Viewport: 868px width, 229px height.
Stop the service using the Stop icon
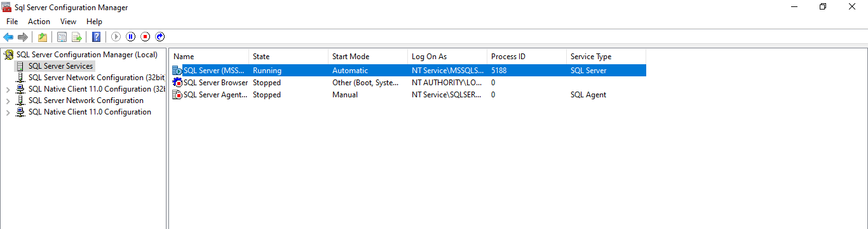[x=146, y=37]
